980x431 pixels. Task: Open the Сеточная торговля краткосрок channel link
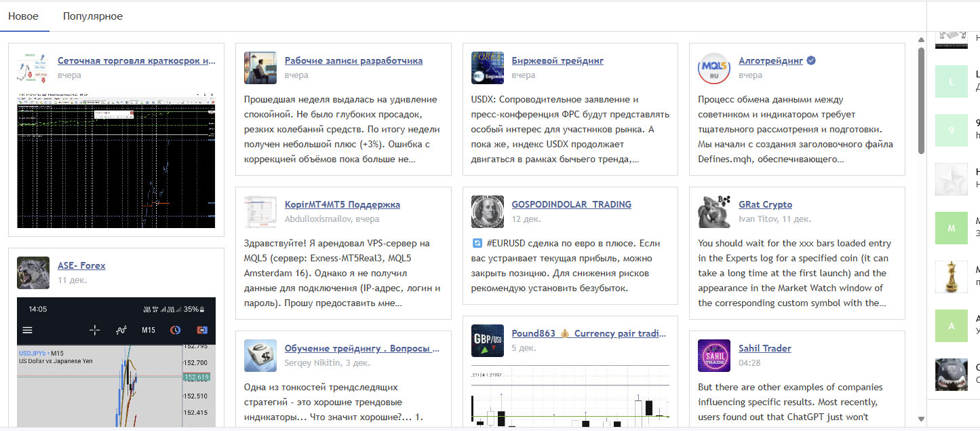point(136,60)
